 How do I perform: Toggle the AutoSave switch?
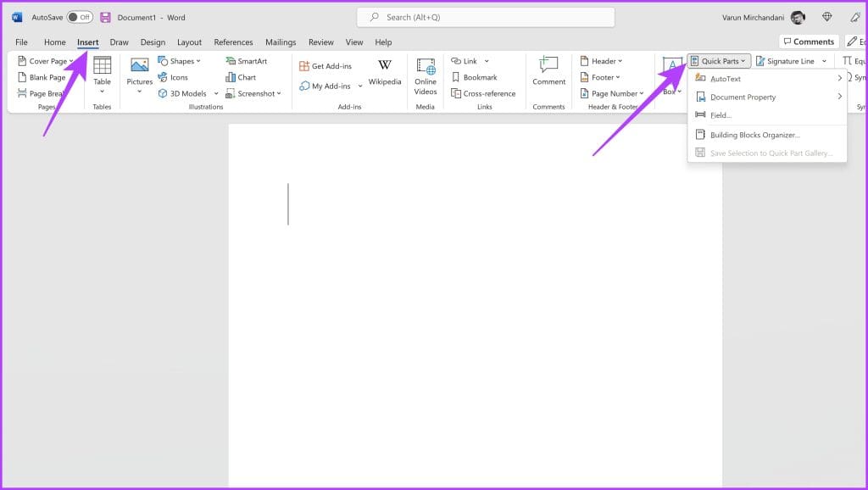tap(80, 17)
